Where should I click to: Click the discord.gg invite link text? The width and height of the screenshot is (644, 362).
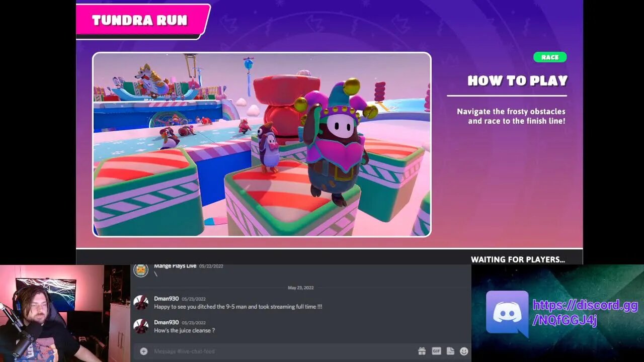585,313
